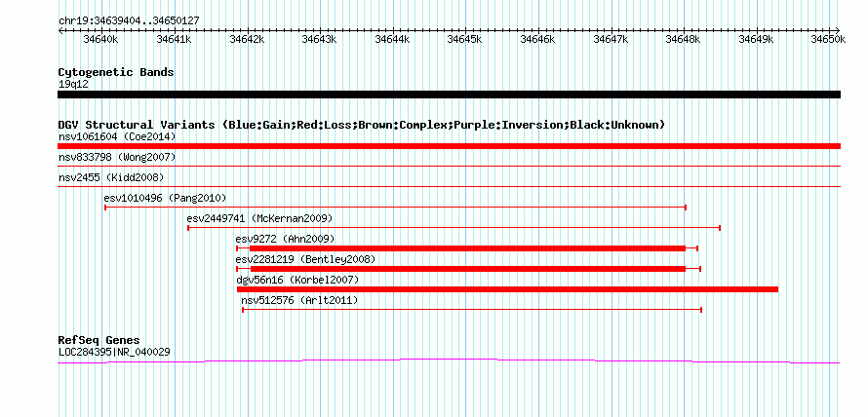Click the RefSeq Genes track title
This screenshot has width=868, height=417.
click(99, 340)
